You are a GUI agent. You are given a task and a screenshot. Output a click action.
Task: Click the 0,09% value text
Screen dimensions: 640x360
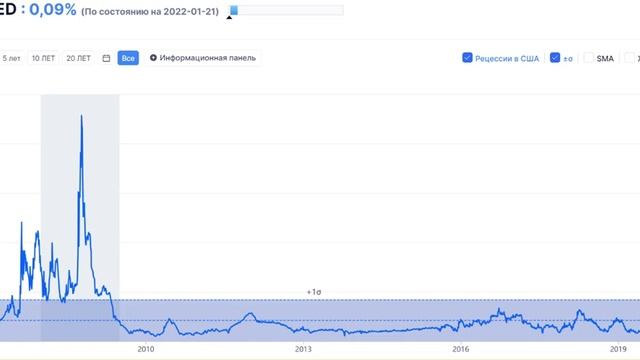(x=53, y=9)
